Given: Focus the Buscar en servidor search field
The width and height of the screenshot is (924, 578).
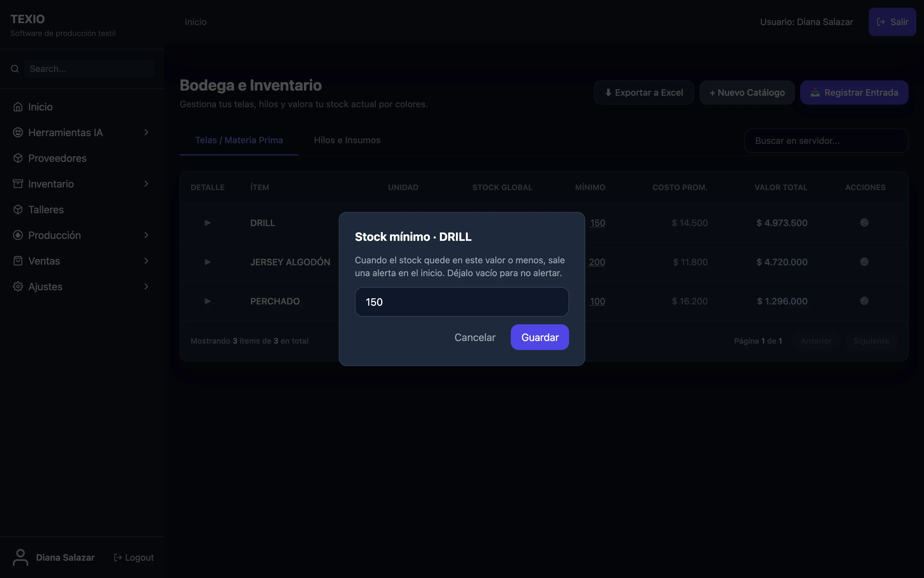Looking at the screenshot, I should (x=826, y=141).
